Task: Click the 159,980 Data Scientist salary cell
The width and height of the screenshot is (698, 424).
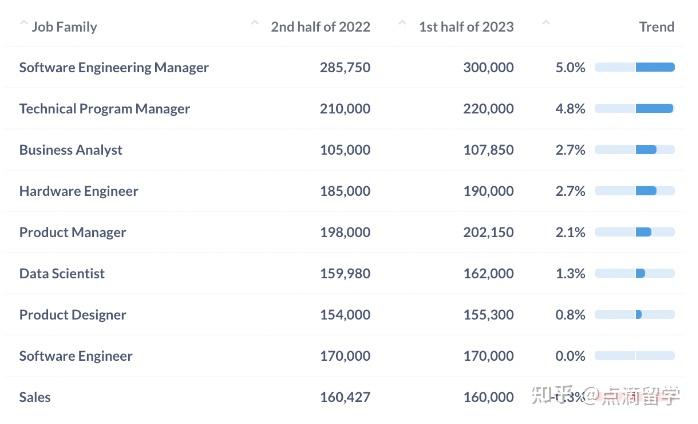Action: pos(344,273)
